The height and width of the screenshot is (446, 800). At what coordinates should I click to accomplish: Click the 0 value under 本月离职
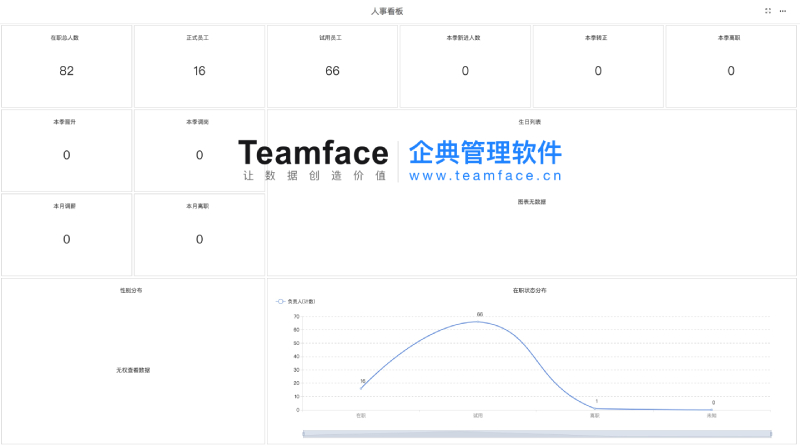[199, 239]
